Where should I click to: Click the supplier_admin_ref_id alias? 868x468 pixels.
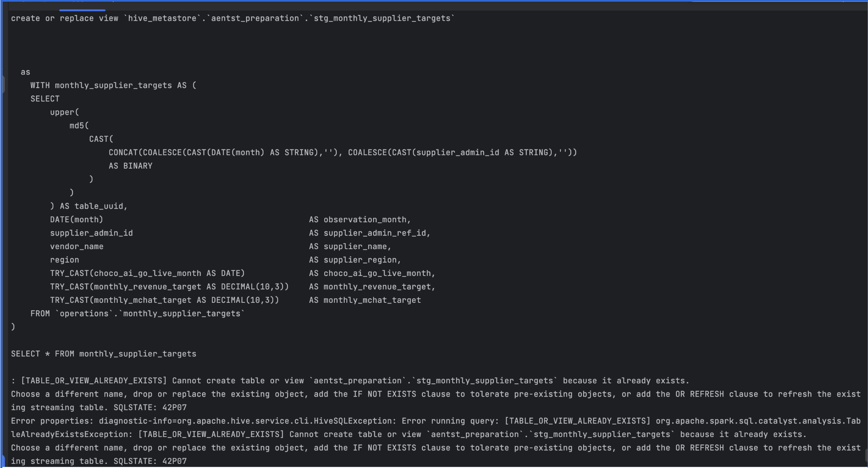[376, 233]
